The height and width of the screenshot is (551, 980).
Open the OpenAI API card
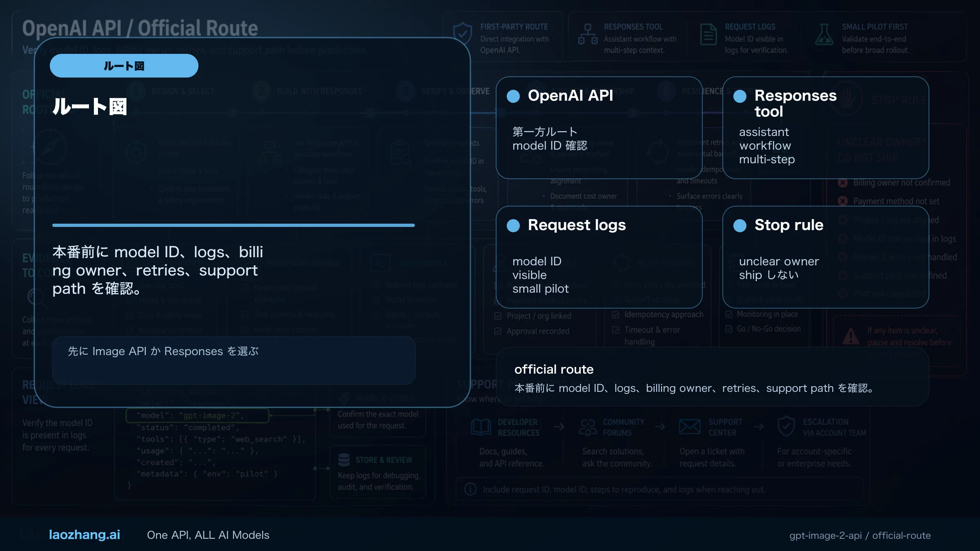(x=599, y=128)
